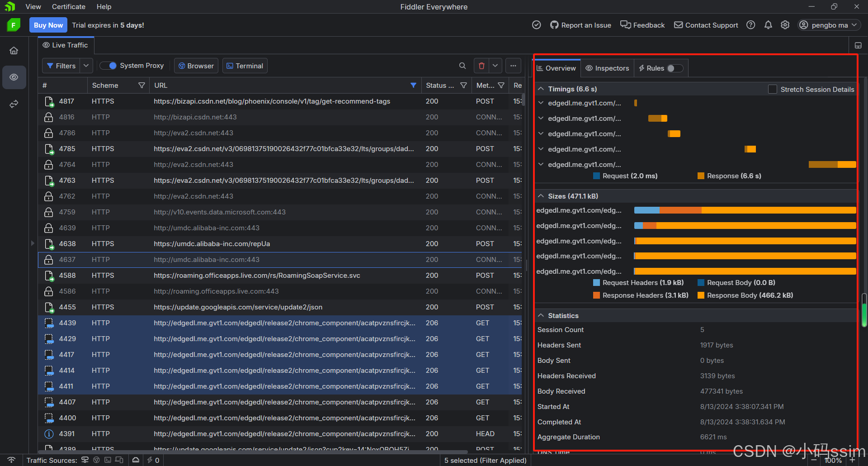Click the Response Headers orange legend swatch
The image size is (868, 466).
(596, 295)
